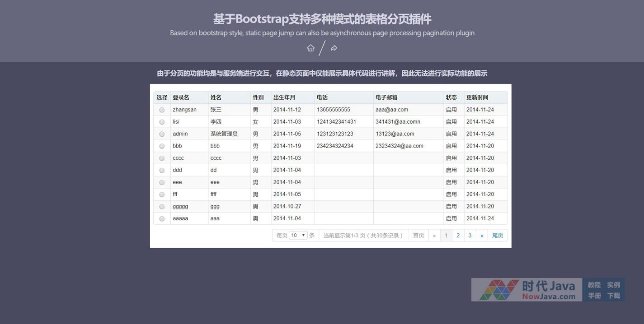Click the previous page « arrow
This screenshot has height=324, width=644.
434,236
